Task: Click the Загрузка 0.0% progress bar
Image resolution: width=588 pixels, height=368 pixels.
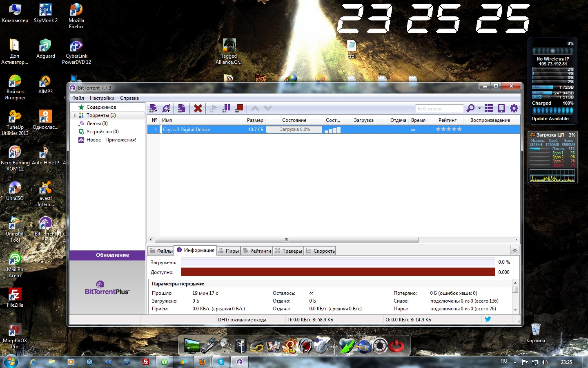Action: (x=294, y=130)
